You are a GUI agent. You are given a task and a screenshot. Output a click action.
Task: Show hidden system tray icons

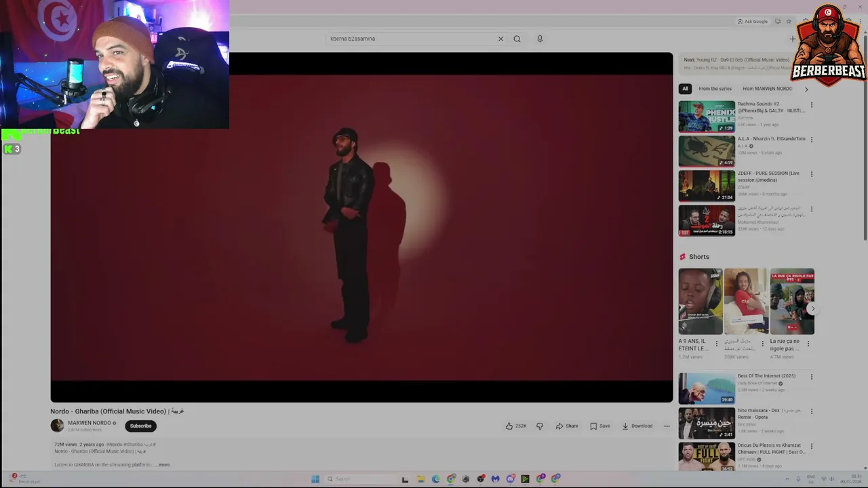tap(787, 479)
